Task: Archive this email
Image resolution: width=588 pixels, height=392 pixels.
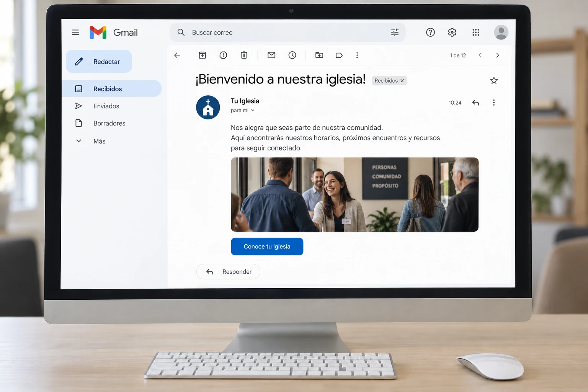Action: click(x=203, y=55)
